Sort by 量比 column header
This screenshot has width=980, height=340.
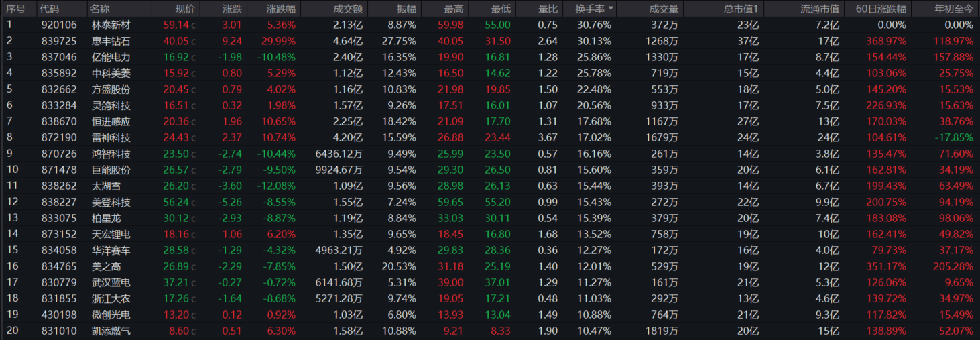pyautogui.click(x=548, y=9)
